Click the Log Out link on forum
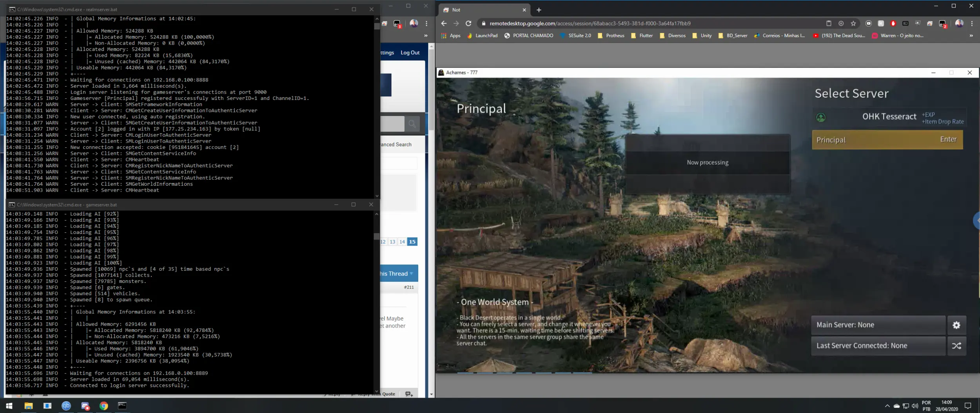This screenshot has width=980, height=413. coord(410,53)
